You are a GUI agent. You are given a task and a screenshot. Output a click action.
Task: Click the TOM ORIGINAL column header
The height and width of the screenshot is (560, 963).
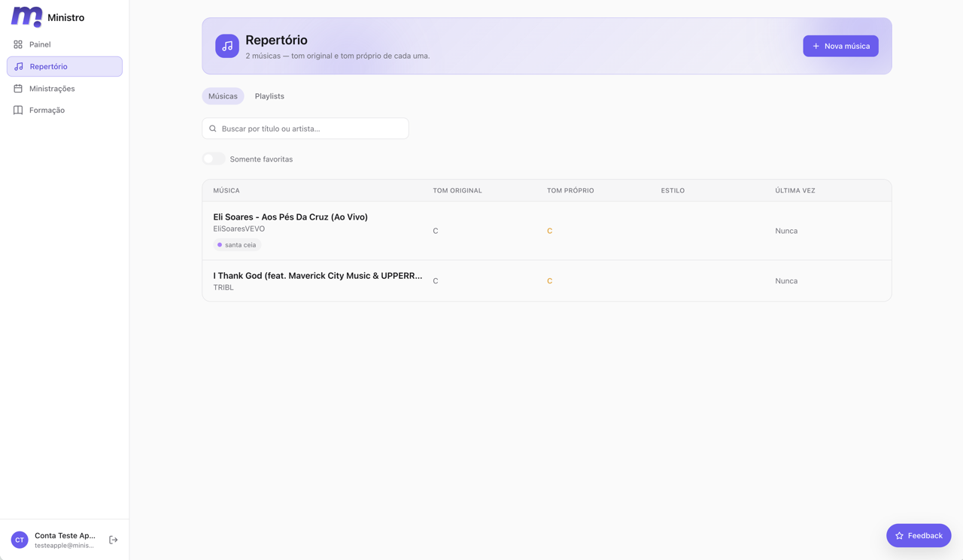coord(457,191)
